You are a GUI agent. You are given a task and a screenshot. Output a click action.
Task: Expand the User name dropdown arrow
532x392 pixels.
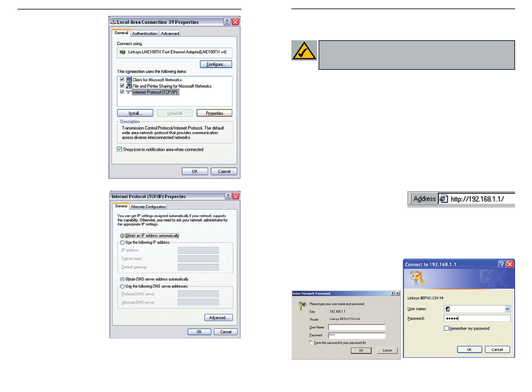507,309
